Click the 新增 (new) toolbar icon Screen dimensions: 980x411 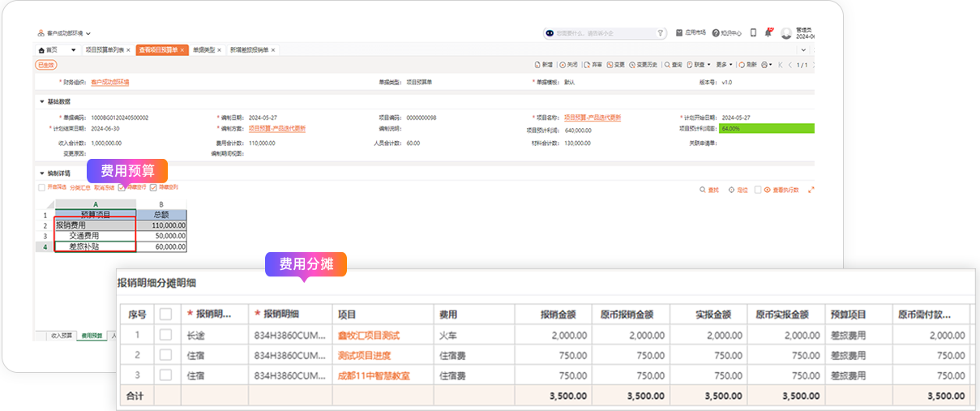[538, 65]
